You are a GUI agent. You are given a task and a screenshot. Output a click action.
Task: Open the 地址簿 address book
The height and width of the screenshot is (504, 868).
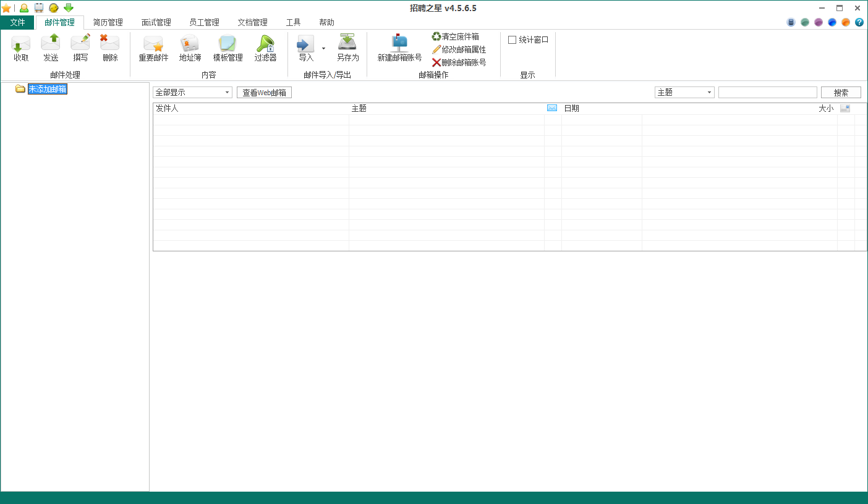pyautogui.click(x=190, y=48)
